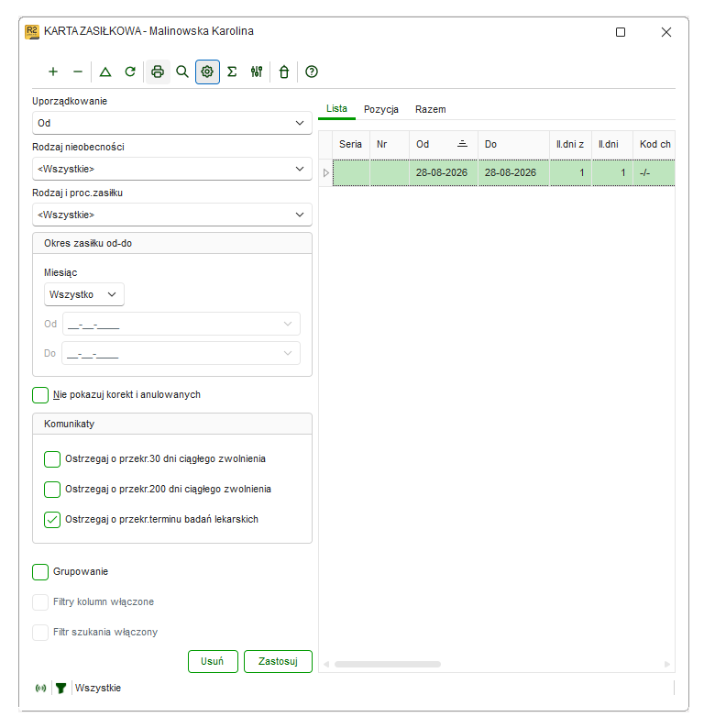Open the Uporządkowanie dropdown showing Od
The height and width of the screenshot is (728, 704).
click(172, 123)
